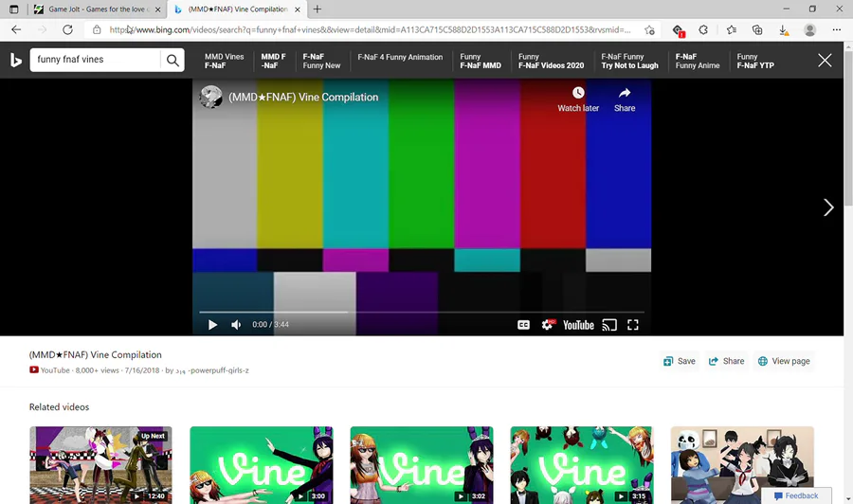Close the Vine Compilation tab

pos(298,9)
